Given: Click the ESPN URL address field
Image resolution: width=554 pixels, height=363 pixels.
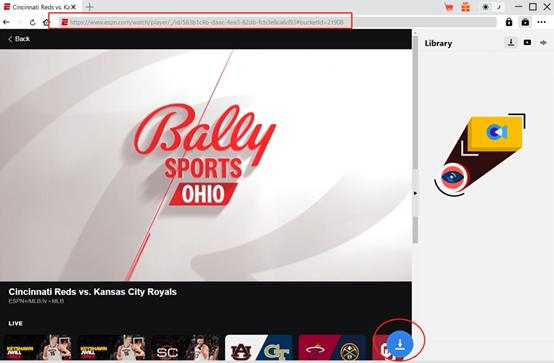Looking at the screenshot, I should pyautogui.click(x=200, y=22).
